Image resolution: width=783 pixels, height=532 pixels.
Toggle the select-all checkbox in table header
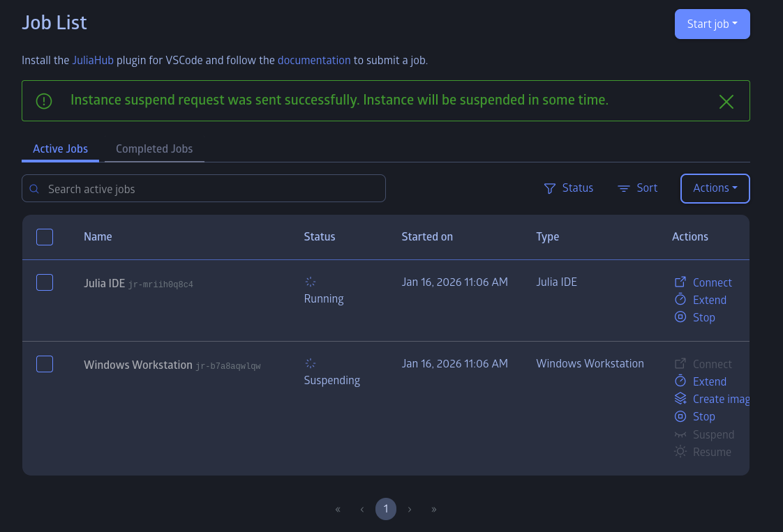45,237
